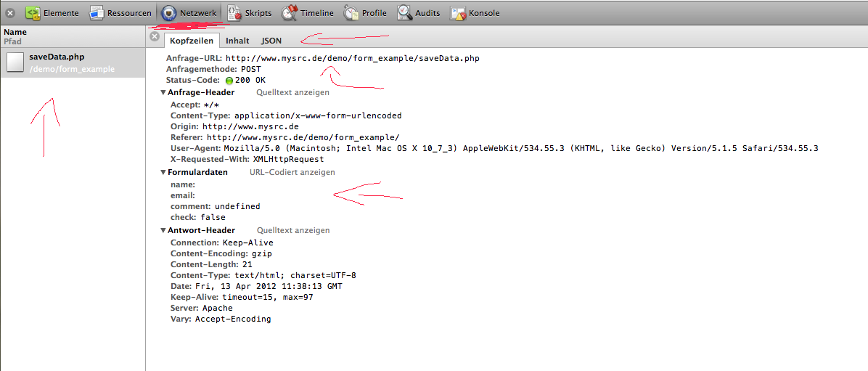This screenshot has width=868, height=371.
Task: Open the Konsole panel icon
Action: [459, 13]
